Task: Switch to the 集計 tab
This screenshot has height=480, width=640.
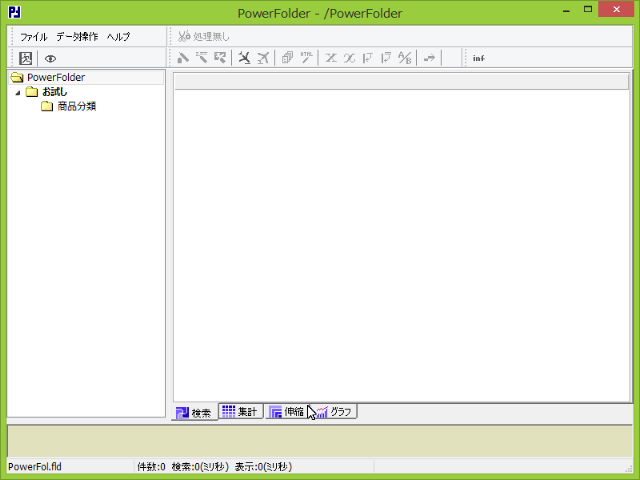Action: (240, 411)
